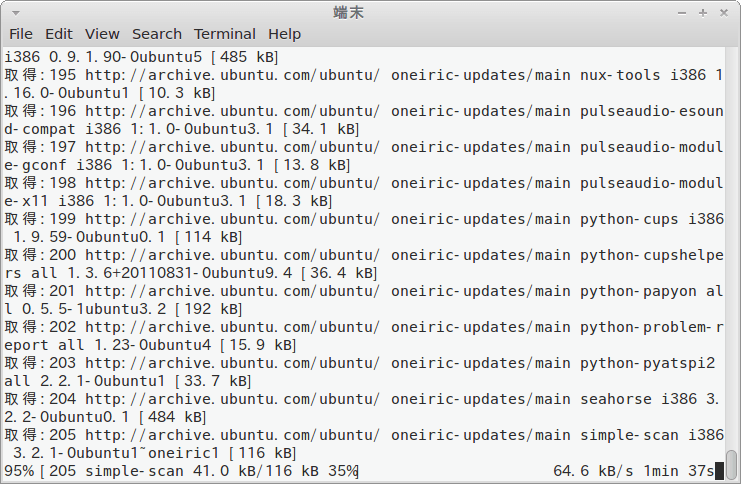Open the window menu arrow in title bar
741x484 pixels.
(16, 13)
